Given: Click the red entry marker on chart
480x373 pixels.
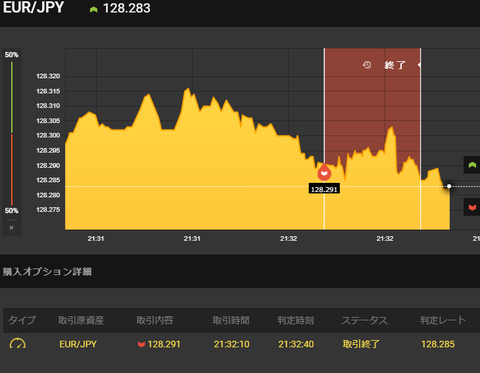Looking at the screenshot, I should point(324,173).
